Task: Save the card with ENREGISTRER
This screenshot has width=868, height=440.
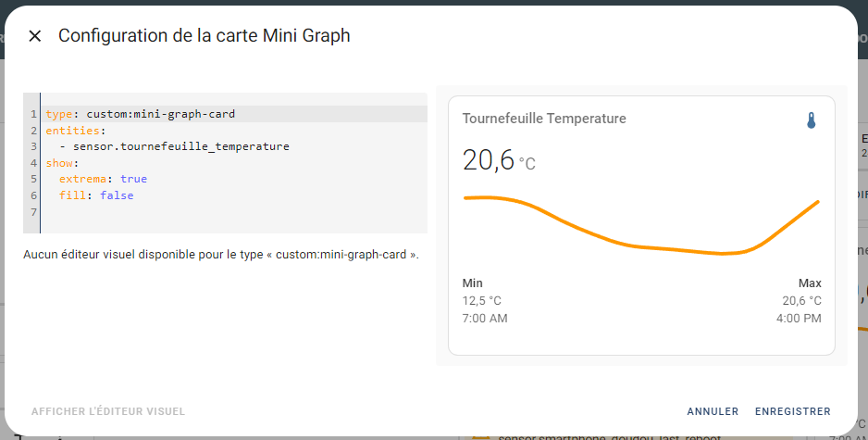Action: point(793,411)
